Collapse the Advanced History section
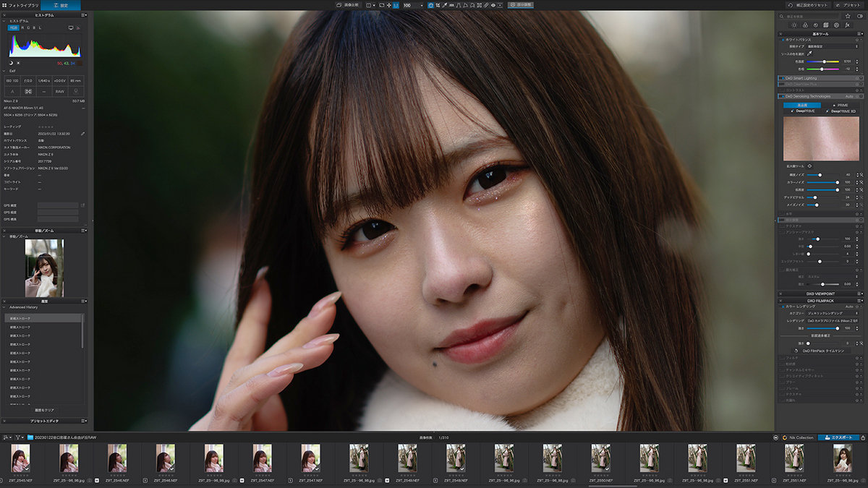Screen dimensions: 868x488 point(4,307)
